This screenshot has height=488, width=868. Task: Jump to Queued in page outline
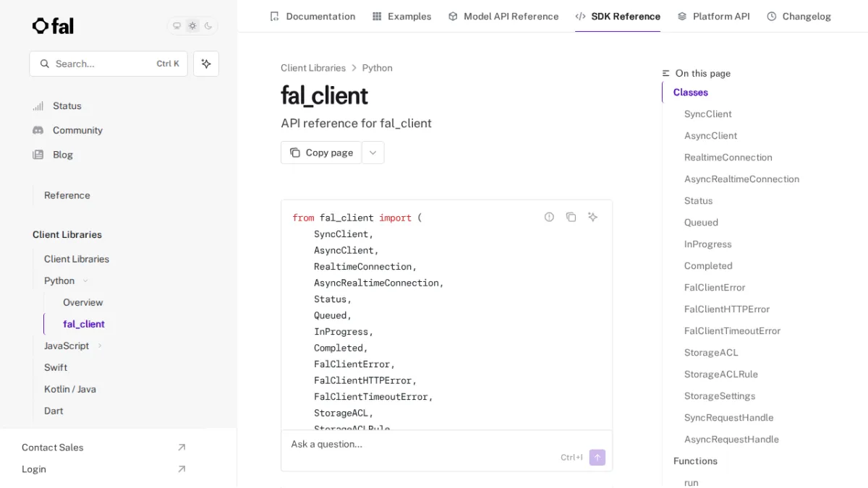(x=702, y=223)
